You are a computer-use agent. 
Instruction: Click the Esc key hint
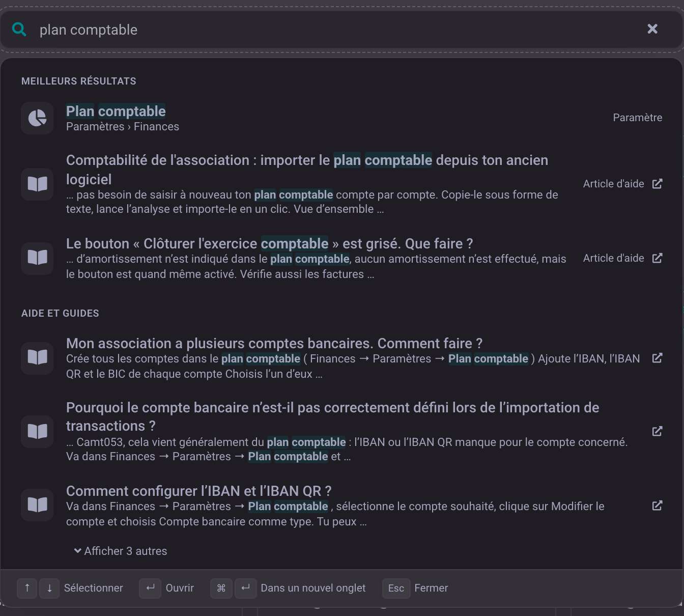pos(396,589)
